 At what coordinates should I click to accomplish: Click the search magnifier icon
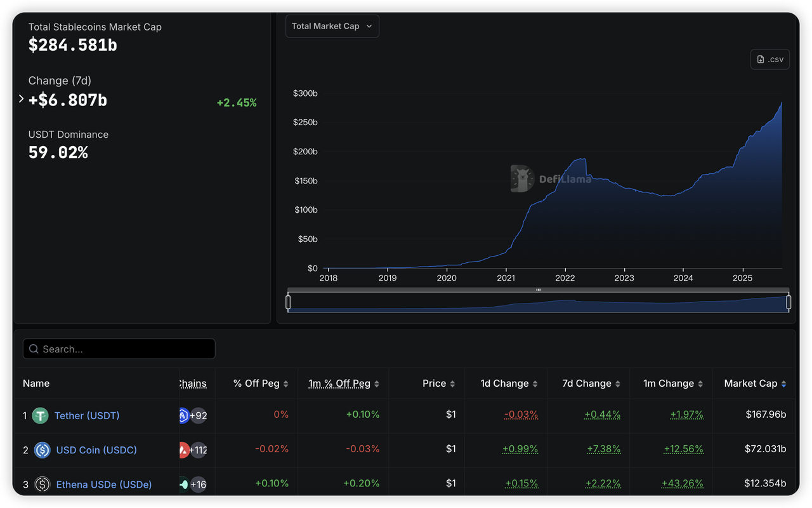34,349
